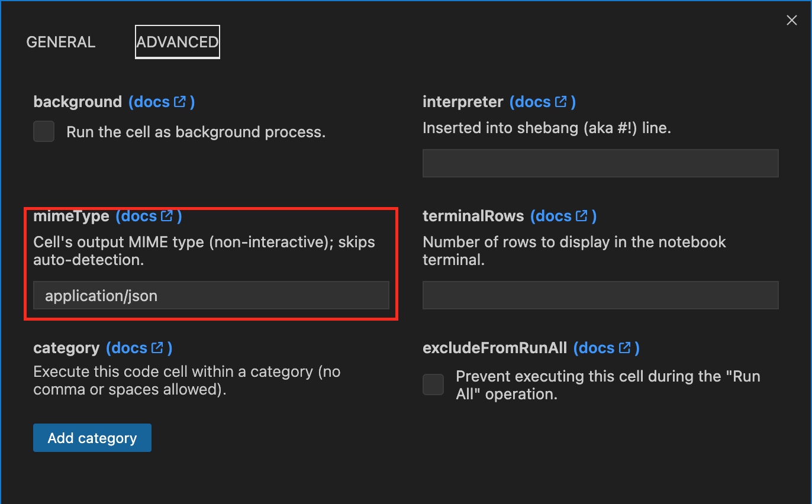Close the cell settings dialog
Screen dimensions: 812x504
click(x=791, y=21)
